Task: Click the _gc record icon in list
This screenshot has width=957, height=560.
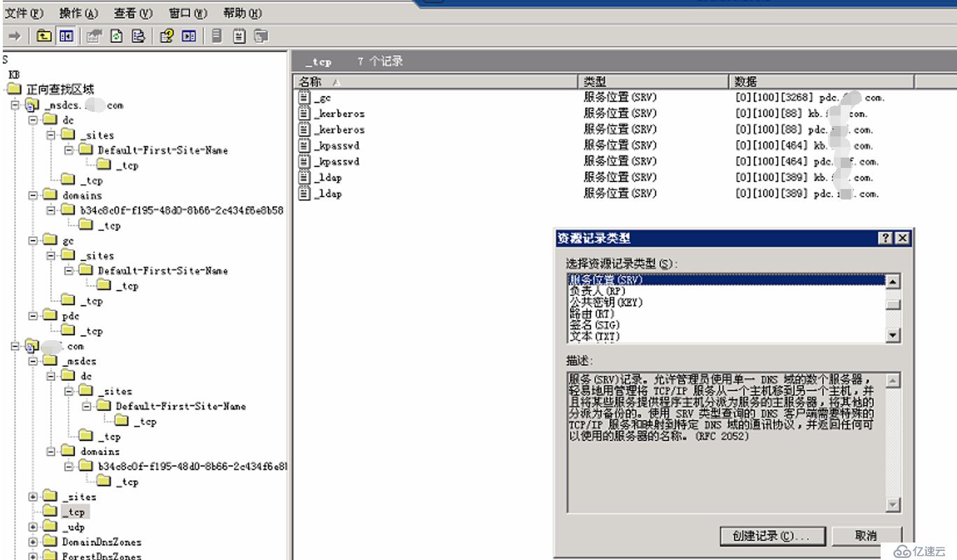Action: click(x=304, y=98)
